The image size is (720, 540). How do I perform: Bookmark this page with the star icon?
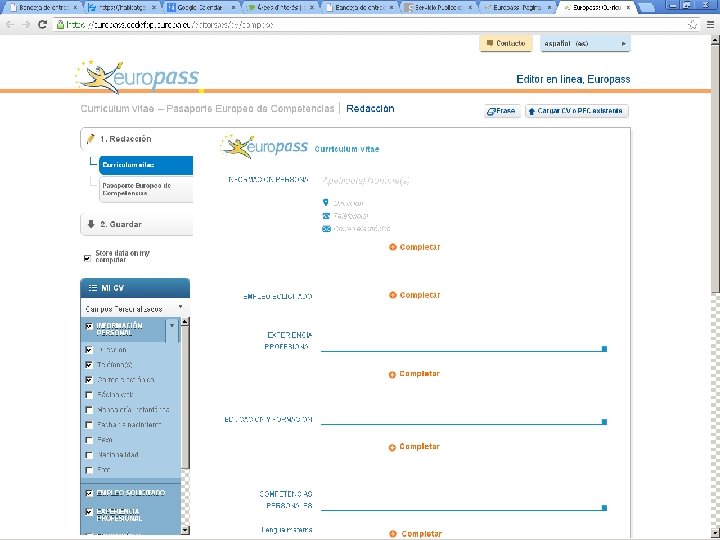[x=692, y=25]
